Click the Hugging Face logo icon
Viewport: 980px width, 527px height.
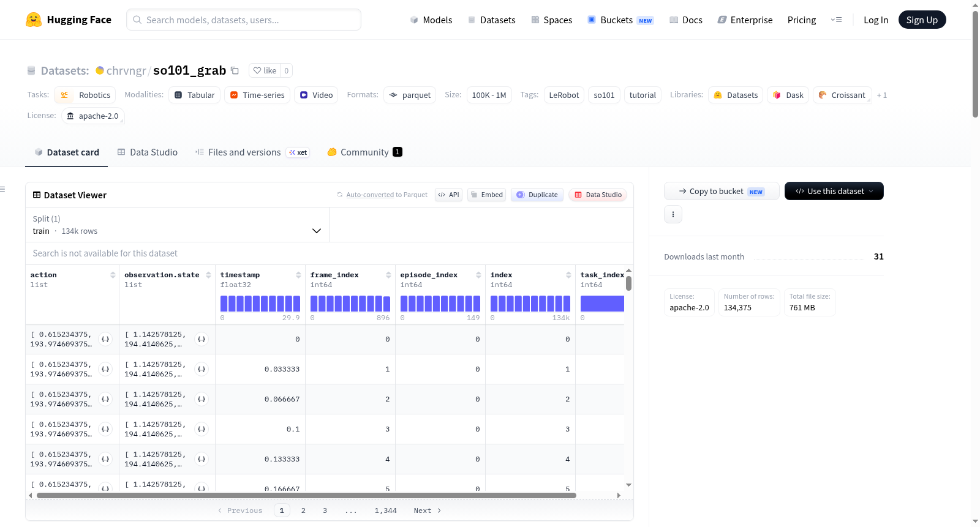(34, 20)
